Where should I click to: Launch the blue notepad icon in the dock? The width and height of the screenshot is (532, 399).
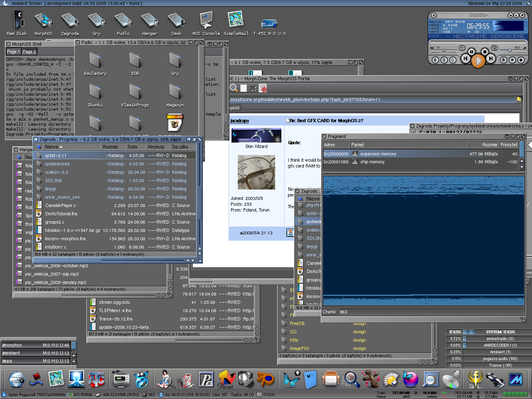[x=310, y=379]
